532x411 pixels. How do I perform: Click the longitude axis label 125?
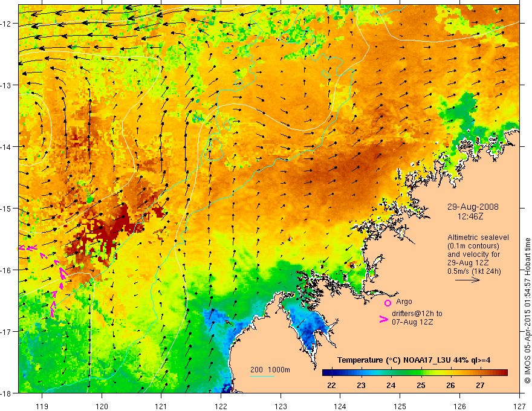click(400, 406)
